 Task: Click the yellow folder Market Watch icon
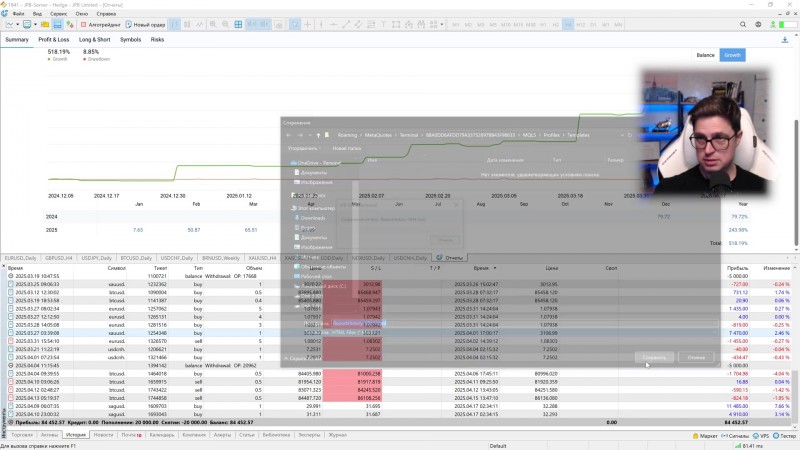click(x=45, y=24)
